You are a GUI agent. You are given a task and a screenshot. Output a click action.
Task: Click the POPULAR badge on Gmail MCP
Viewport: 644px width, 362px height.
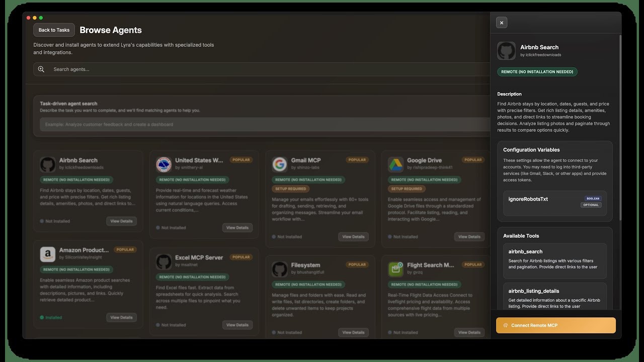coord(357,160)
